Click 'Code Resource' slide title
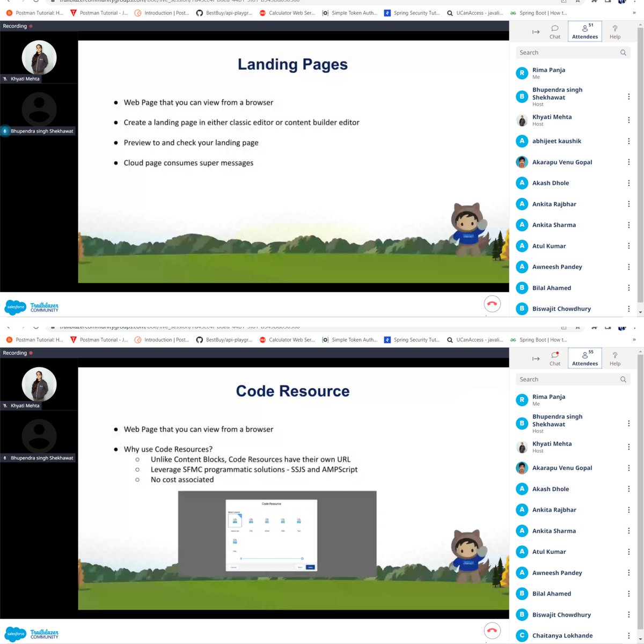 (292, 391)
